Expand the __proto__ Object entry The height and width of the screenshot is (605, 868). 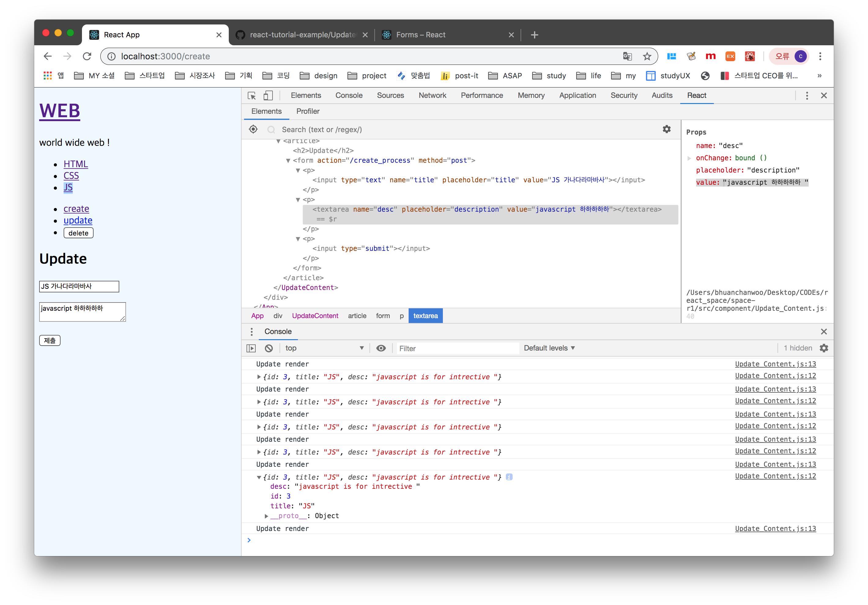[266, 516]
